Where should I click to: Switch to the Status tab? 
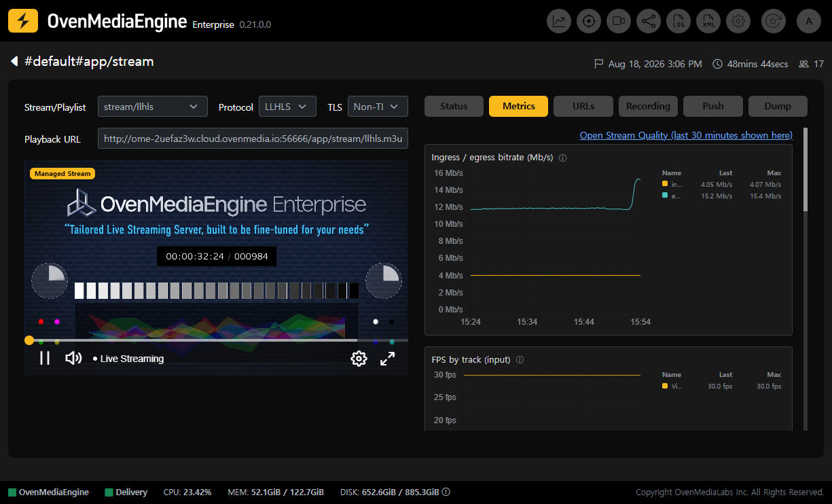pyautogui.click(x=454, y=106)
